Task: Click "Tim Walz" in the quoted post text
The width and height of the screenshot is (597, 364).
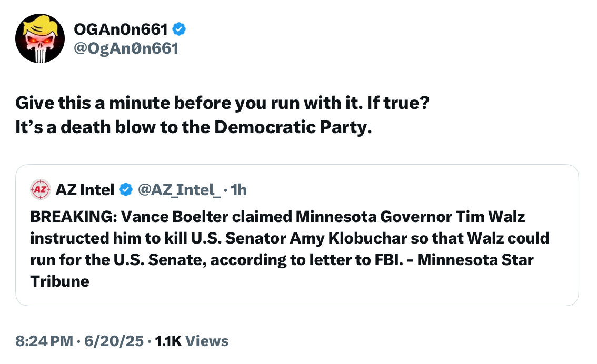Action: 495,217
